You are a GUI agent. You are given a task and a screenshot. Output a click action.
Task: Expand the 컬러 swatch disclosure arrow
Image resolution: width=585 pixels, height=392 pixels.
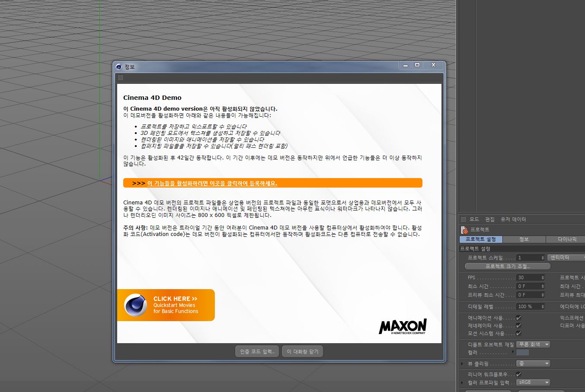[513, 352]
